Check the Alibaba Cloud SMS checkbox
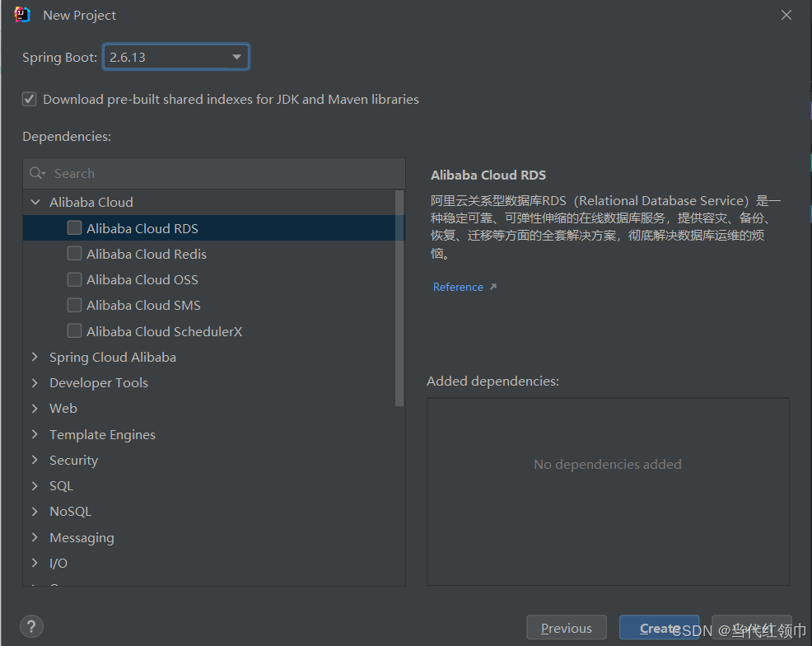The height and width of the screenshot is (646, 812). (75, 305)
